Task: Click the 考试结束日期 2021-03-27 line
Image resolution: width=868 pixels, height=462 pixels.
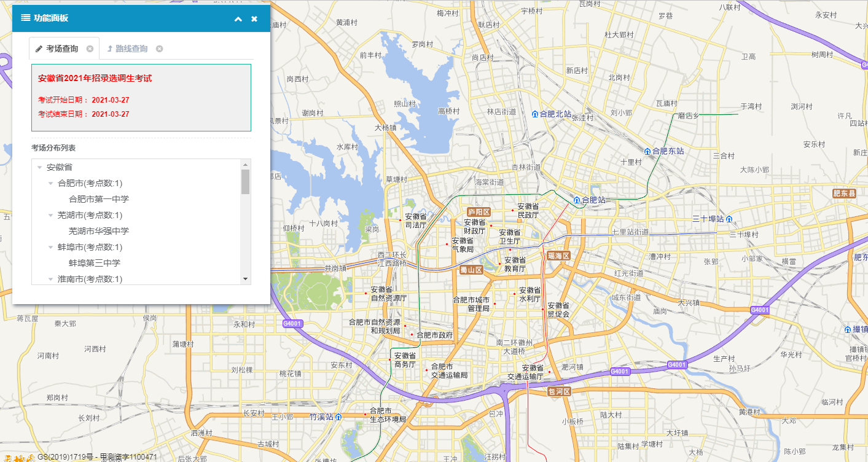Action: coord(84,114)
